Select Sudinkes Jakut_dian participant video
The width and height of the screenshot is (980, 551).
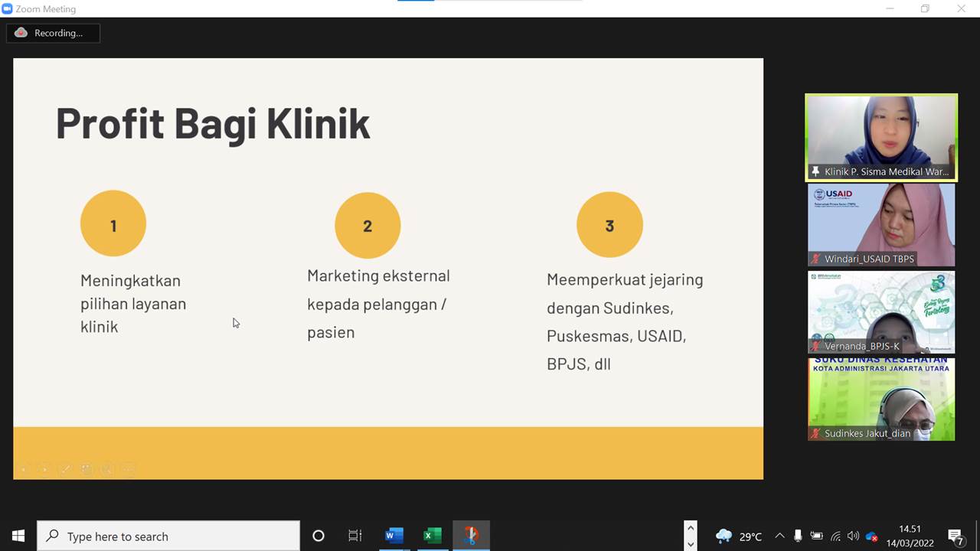click(881, 399)
